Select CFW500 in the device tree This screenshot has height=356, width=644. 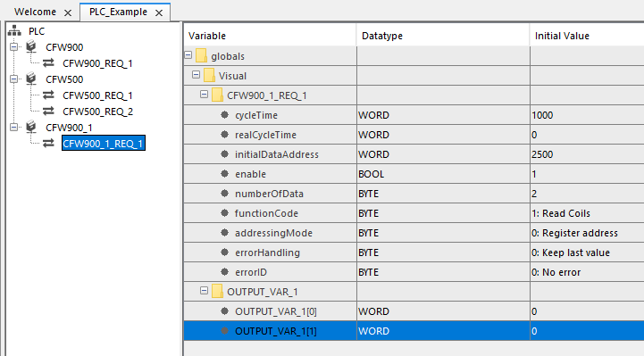pos(64,79)
